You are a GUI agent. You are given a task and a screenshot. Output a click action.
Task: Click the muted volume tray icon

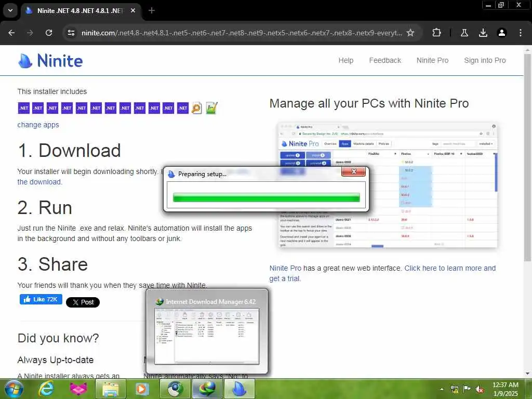pyautogui.click(x=480, y=389)
